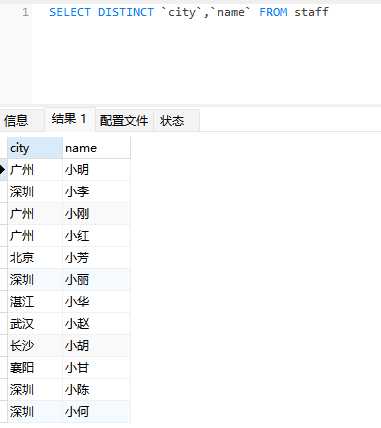Screen dimensions: 381x428
Task: Select the name cell 小丽
Action: click(96, 280)
